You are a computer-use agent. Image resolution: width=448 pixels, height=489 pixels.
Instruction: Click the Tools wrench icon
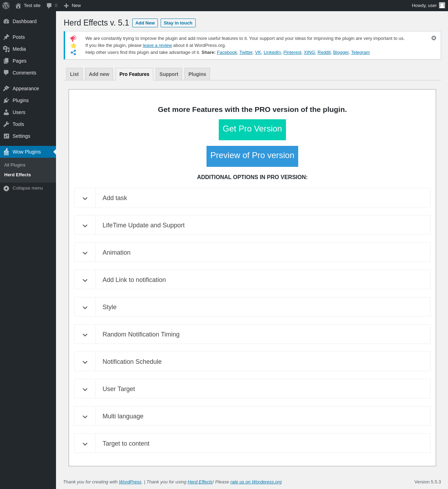(6, 124)
